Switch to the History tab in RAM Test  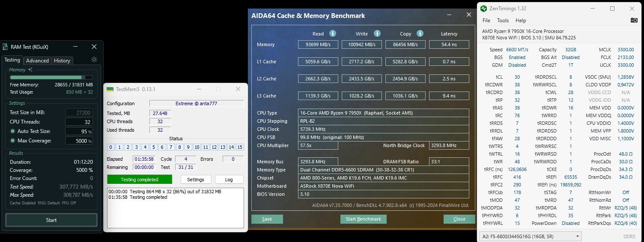point(62,61)
